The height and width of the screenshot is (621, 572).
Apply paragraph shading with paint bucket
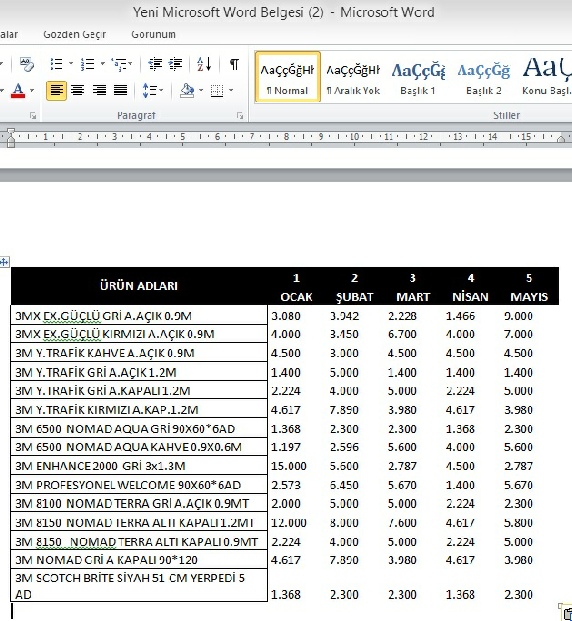tap(187, 90)
